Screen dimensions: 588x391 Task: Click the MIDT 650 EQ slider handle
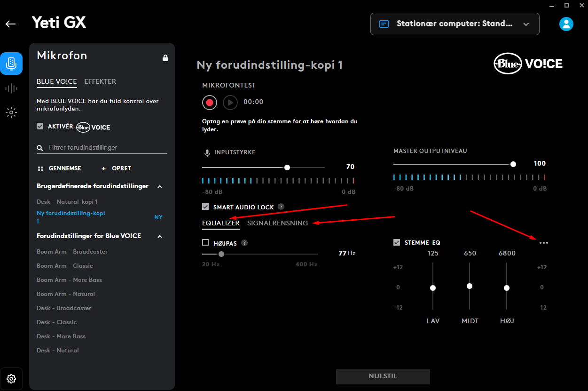[x=470, y=286]
